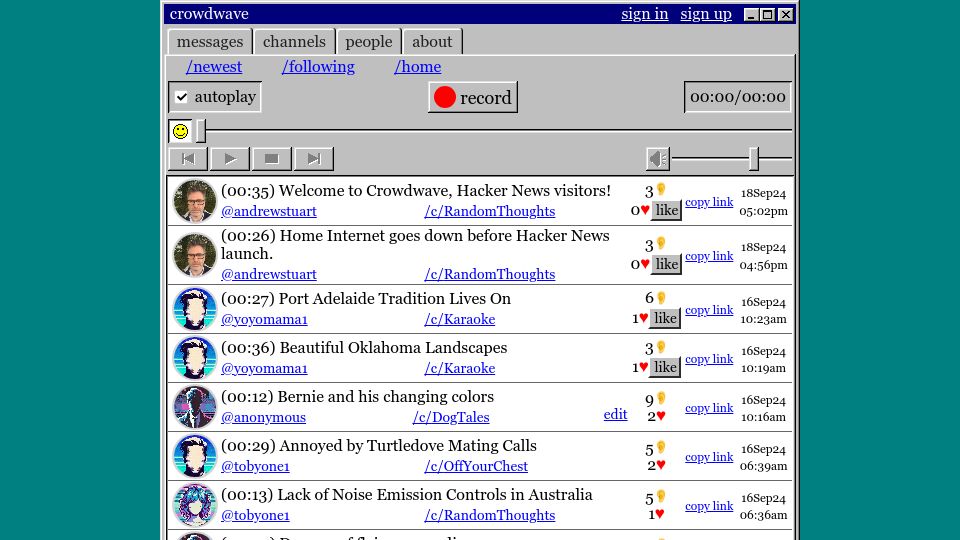The image size is (960, 540).
Task: Adjust the volume slider handle
Action: (x=754, y=159)
